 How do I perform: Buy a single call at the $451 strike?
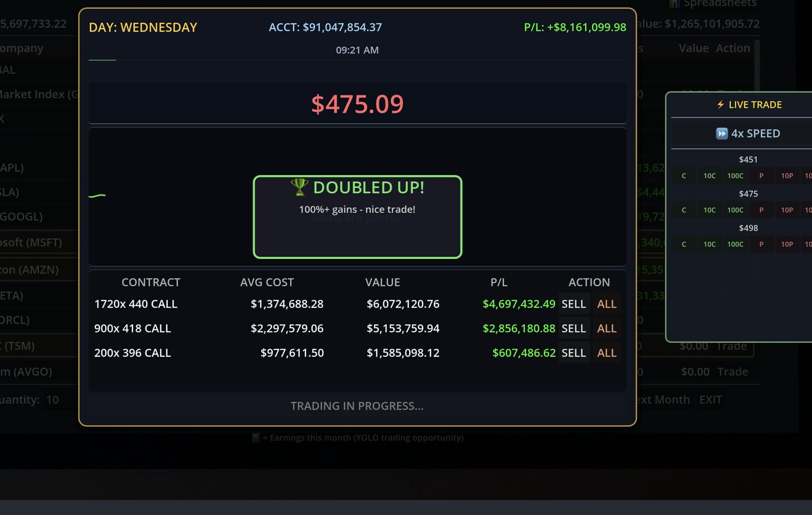coord(684,175)
